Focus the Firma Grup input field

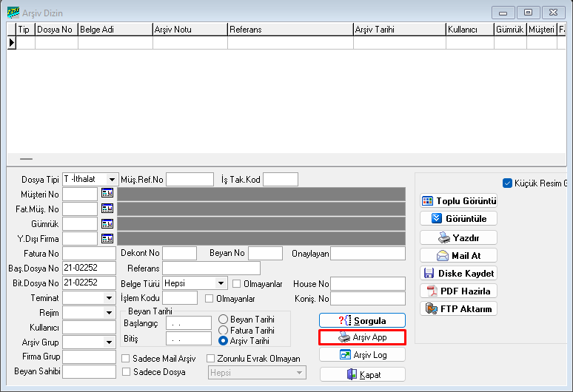89,356
